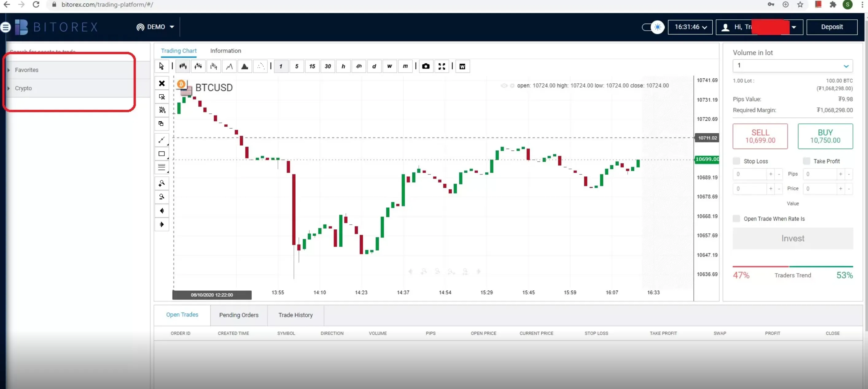The width and height of the screenshot is (868, 389).
Task: Click the overlapping squares tool
Action: 162,124
